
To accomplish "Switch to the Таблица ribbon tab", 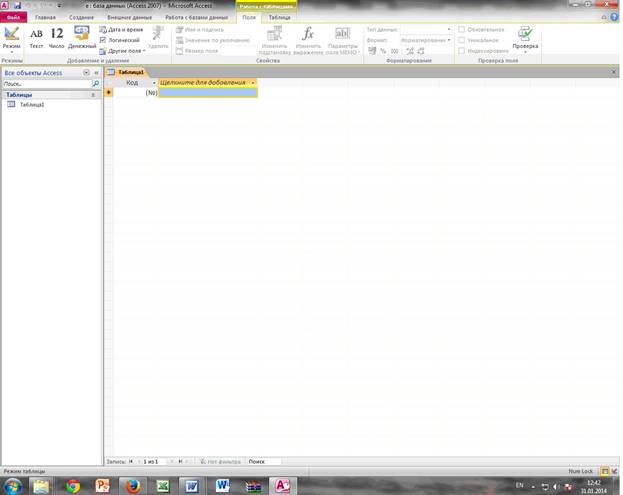I will coord(279,17).
